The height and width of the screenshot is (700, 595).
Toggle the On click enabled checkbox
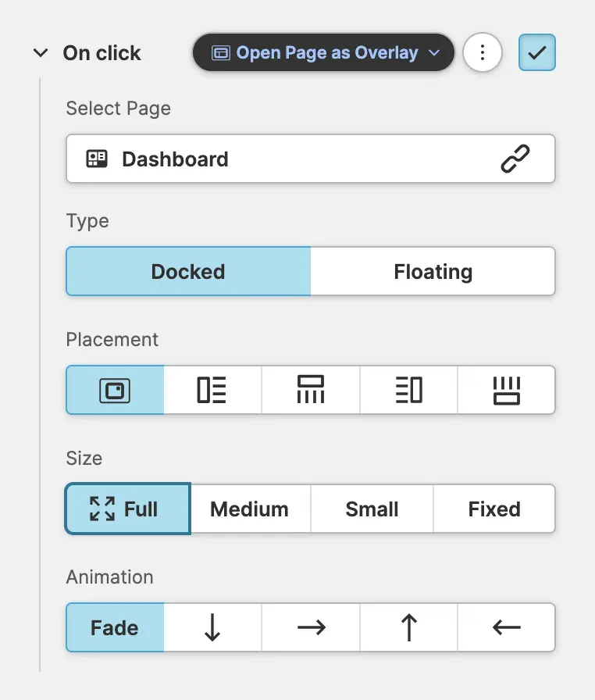click(537, 53)
